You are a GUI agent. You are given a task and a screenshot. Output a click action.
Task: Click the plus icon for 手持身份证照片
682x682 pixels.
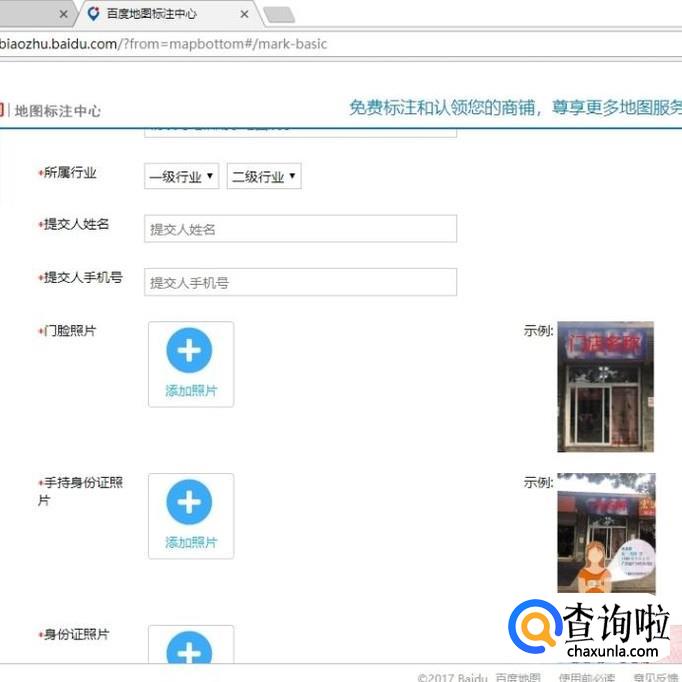click(x=189, y=503)
